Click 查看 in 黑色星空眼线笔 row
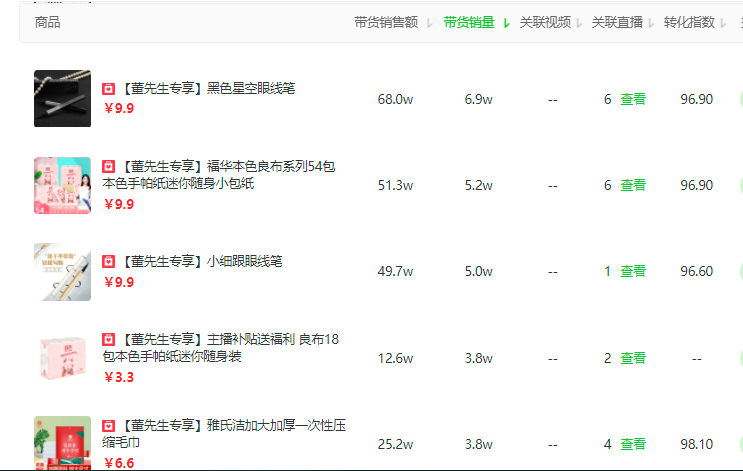743x471 pixels. click(x=633, y=99)
